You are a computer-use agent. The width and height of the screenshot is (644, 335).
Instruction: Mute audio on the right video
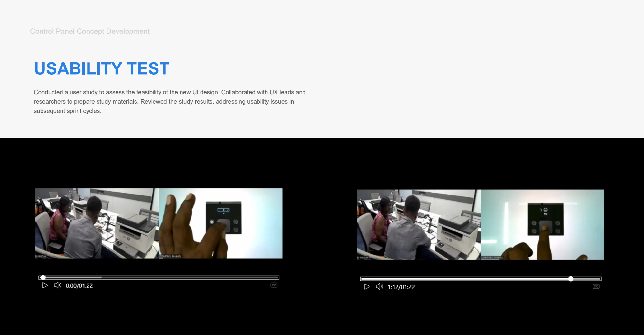(379, 287)
